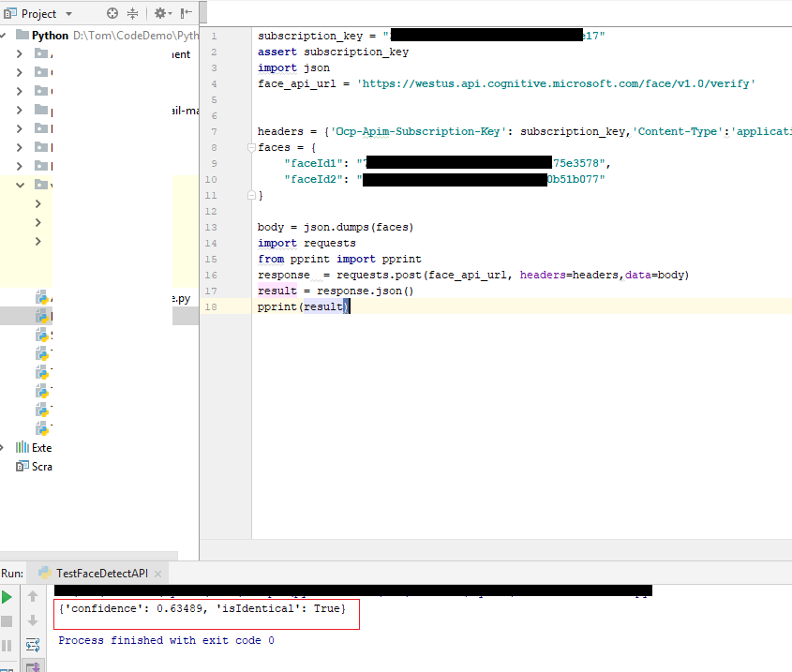The width and height of the screenshot is (792, 672).
Task: Click 'Process finished with exit code 0' message
Action: (166, 640)
